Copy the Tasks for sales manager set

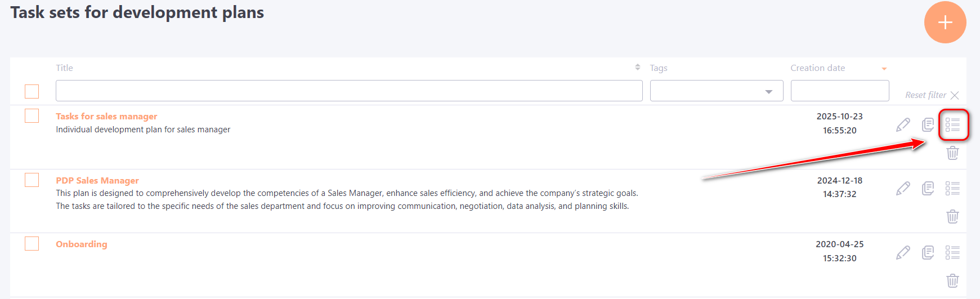928,124
